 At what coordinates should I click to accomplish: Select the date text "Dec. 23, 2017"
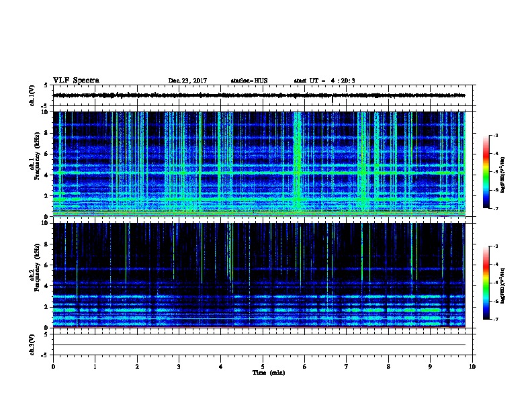point(187,81)
